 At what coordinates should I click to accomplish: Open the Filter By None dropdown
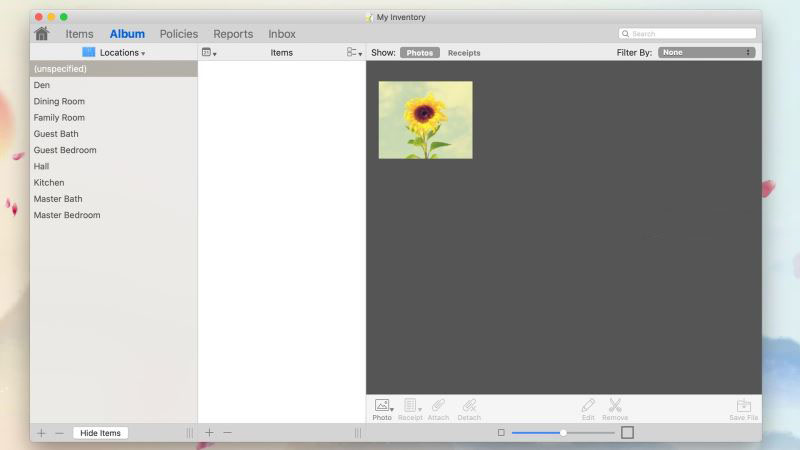pyautogui.click(x=707, y=53)
